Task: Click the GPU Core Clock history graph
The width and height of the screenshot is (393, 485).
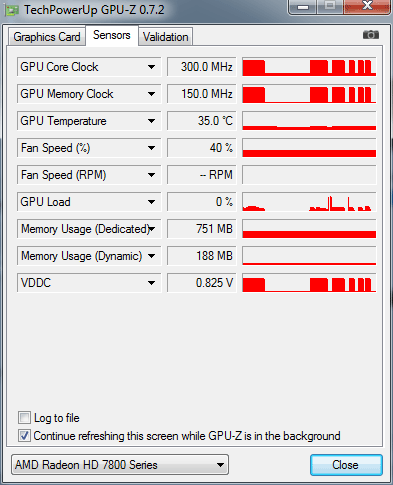Action: coord(309,67)
